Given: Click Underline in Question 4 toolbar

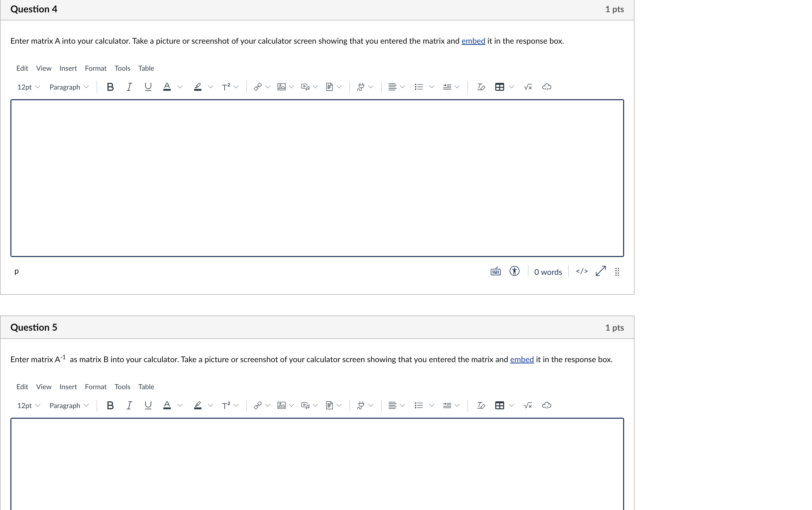Looking at the screenshot, I should coord(148,87).
